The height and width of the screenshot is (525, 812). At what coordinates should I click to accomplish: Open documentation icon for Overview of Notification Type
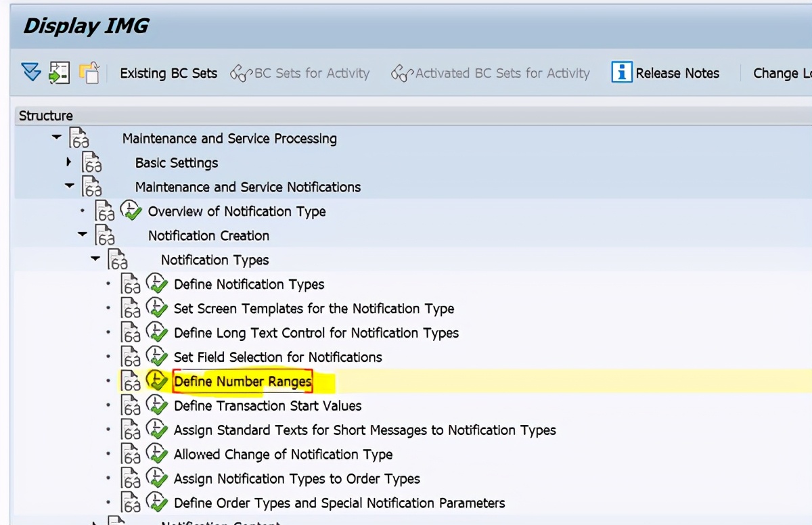pos(105,212)
